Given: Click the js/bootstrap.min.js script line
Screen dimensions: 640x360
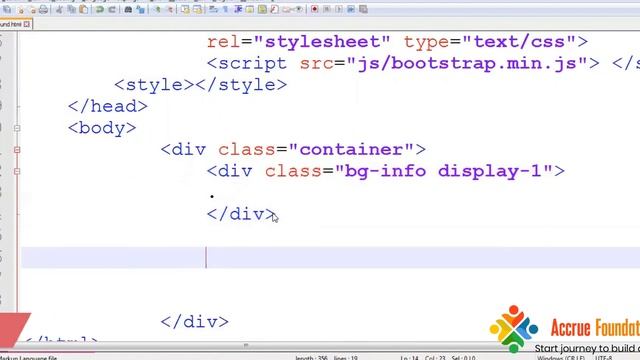Looking at the screenshot, I should [x=423, y=63].
